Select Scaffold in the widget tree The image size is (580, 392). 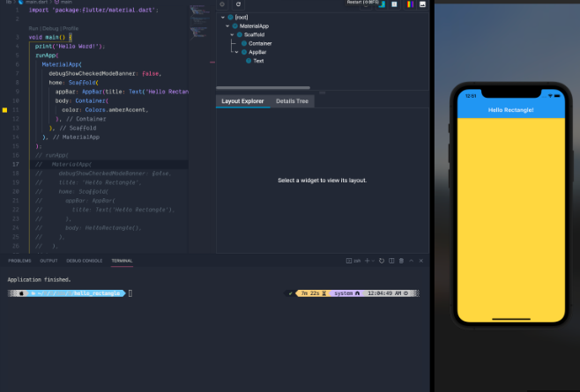coord(254,34)
